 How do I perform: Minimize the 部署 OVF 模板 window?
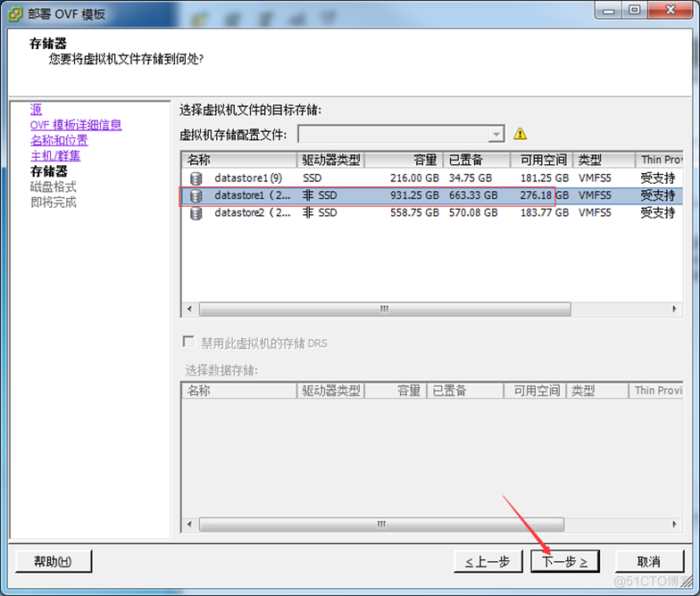coord(609,10)
